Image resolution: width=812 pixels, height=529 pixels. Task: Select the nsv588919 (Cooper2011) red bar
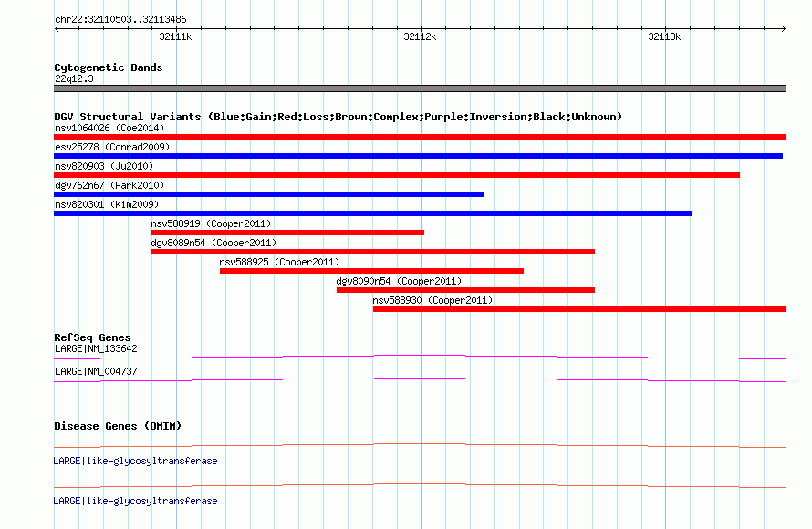[288, 233]
